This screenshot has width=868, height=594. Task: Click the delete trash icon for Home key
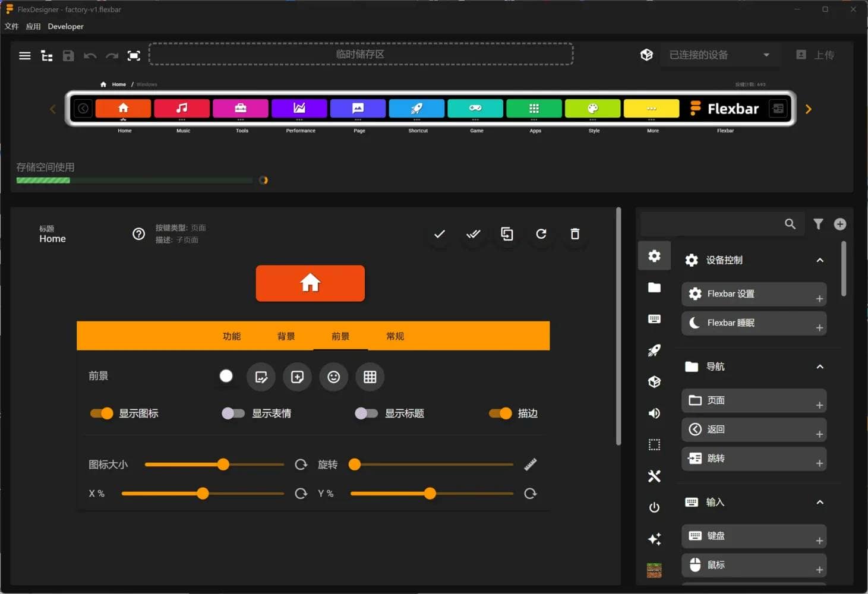575,234
